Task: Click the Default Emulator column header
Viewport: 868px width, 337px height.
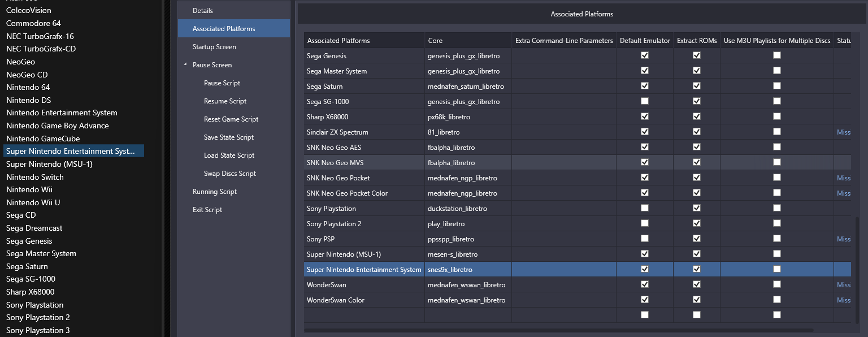Action: tap(645, 41)
